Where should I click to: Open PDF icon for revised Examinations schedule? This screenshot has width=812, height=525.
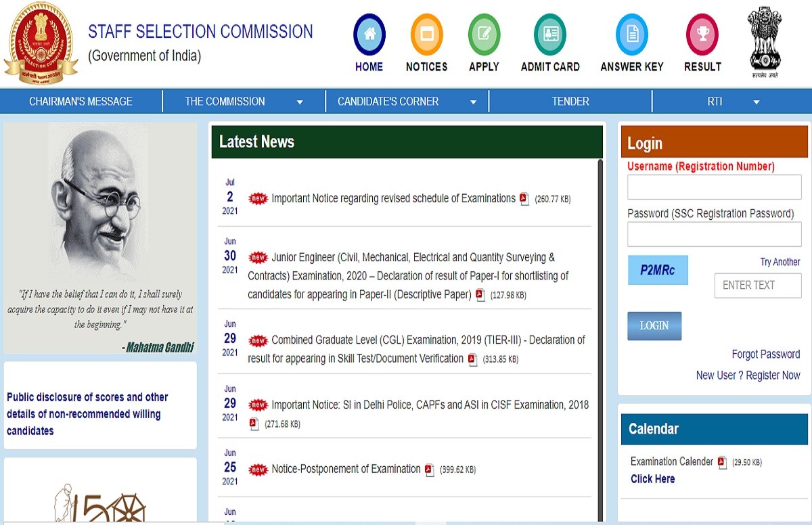[524, 199]
